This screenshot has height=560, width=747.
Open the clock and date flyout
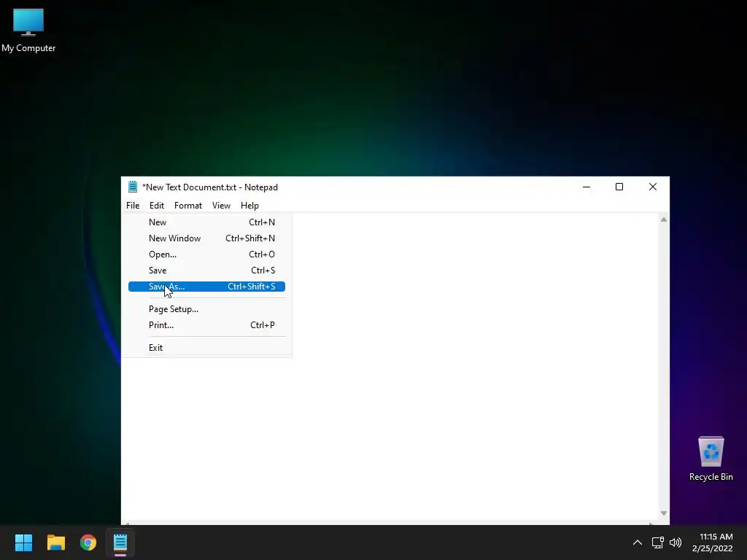tap(712, 542)
